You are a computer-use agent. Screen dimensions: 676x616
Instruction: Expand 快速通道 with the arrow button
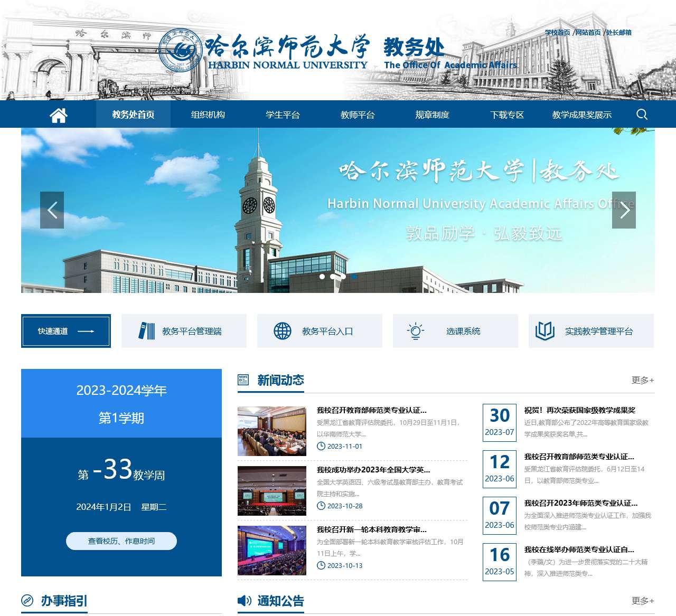tap(86, 331)
